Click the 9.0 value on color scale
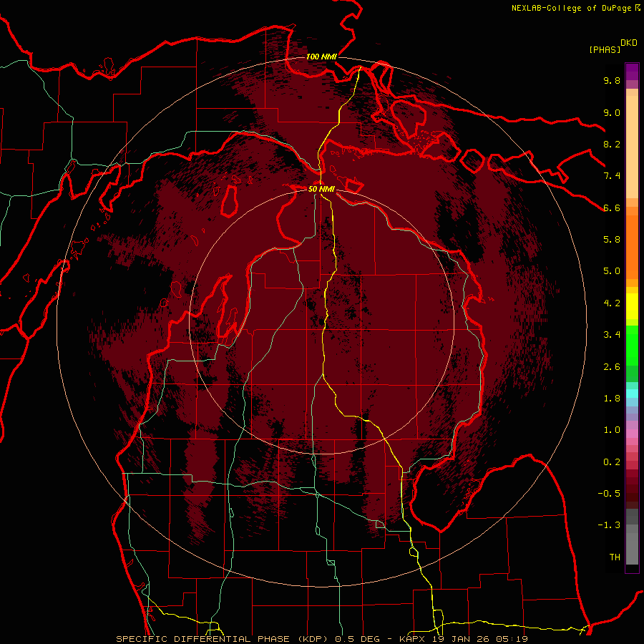The height and width of the screenshot is (644, 644). (612, 112)
